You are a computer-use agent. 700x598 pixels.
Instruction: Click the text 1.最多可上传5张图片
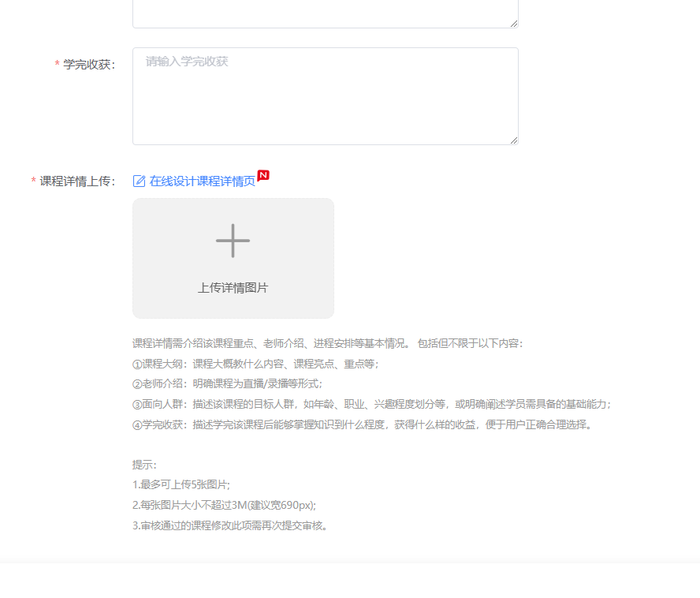pos(181,484)
